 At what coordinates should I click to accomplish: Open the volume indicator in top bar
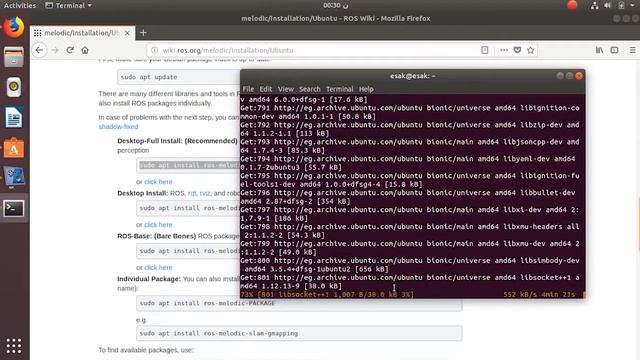608,5
